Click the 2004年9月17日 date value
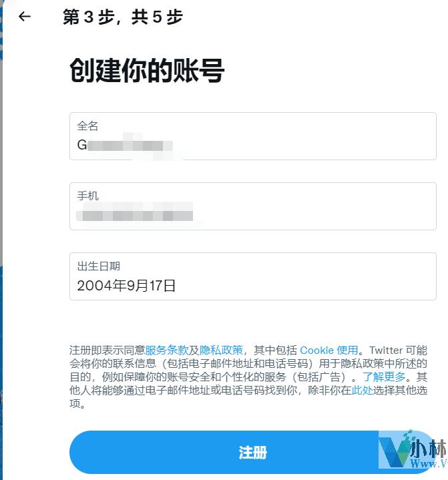The height and width of the screenshot is (480, 448). (126, 286)
